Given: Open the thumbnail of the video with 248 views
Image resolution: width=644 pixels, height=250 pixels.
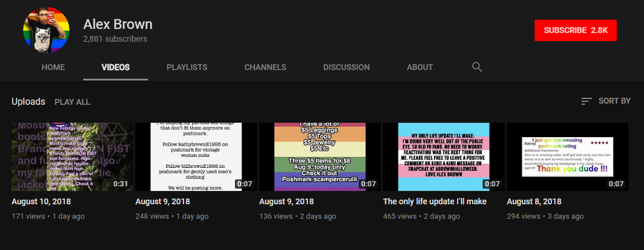Looking at the screenshot, I should [196, 157].
